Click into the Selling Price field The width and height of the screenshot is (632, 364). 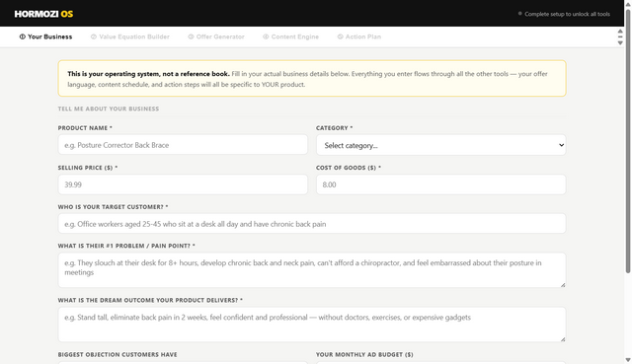click(183, 184)
